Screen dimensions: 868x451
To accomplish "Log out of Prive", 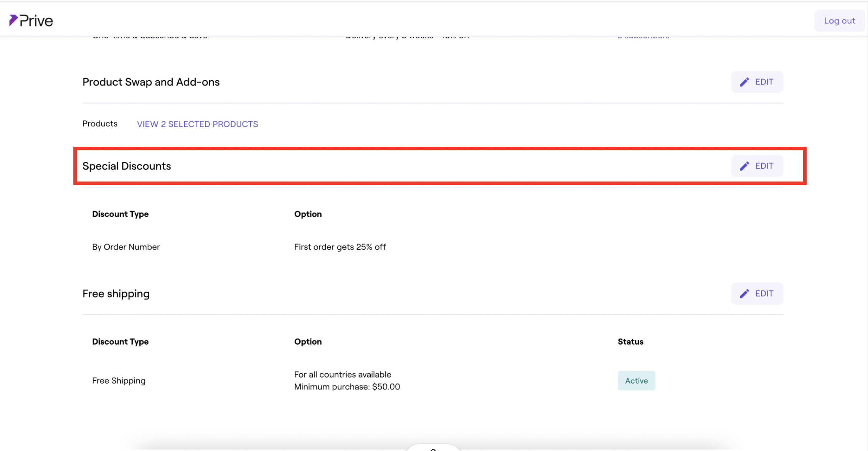I will coord(839,21).
